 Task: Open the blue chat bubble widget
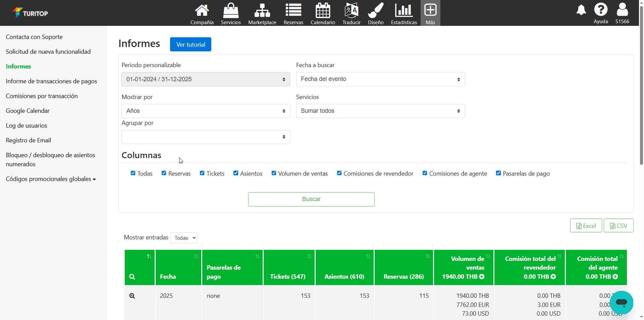[621, 302]
